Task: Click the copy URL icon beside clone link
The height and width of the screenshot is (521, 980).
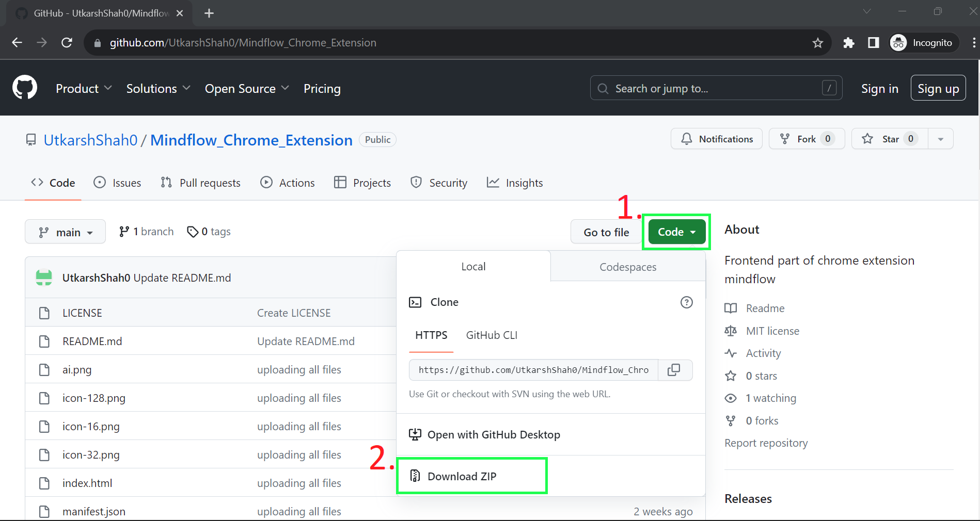Action: (x=675, y=370)
